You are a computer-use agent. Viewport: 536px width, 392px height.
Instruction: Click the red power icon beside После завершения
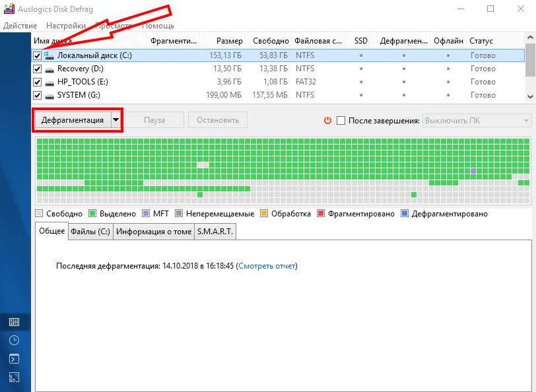coord(327,120)
